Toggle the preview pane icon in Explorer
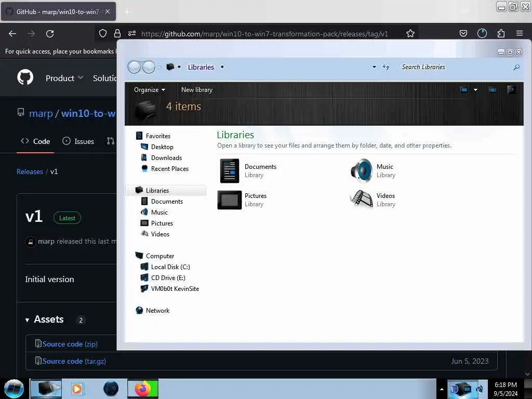This screenshot has width=532, height=399. pos(493,90)
